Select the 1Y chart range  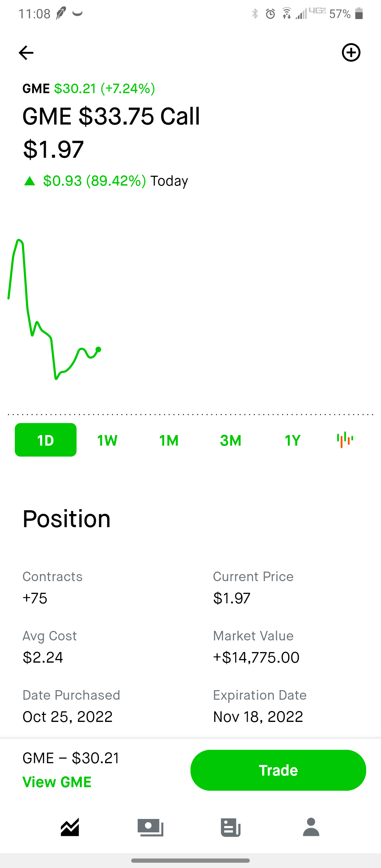(x=292, y=440)
